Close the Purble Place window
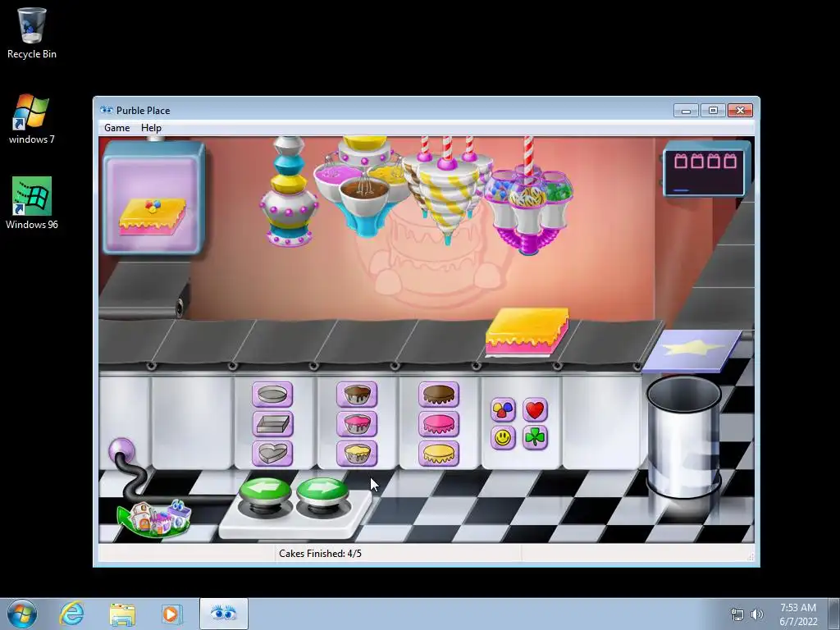Screen dimensions: 840x630 tap(741, 111)
